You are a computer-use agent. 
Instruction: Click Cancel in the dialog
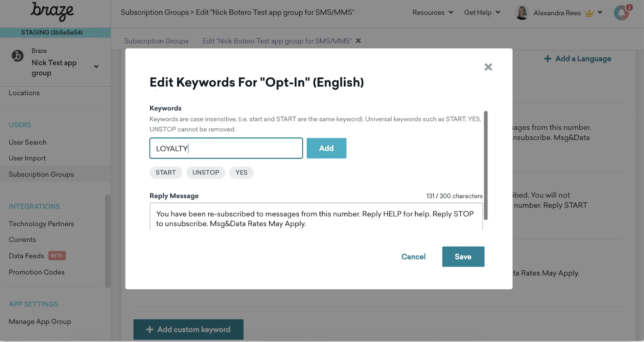point(413,257)
